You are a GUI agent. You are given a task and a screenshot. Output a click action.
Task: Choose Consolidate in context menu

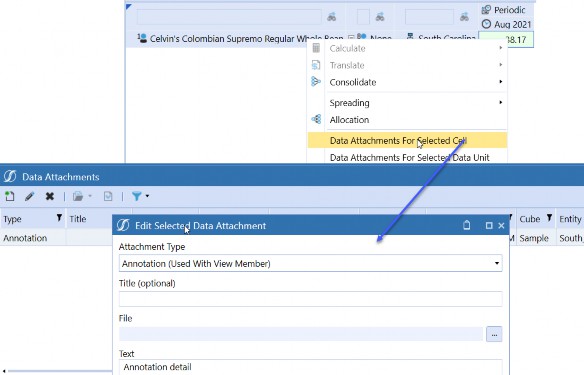(x=407, y=82)
